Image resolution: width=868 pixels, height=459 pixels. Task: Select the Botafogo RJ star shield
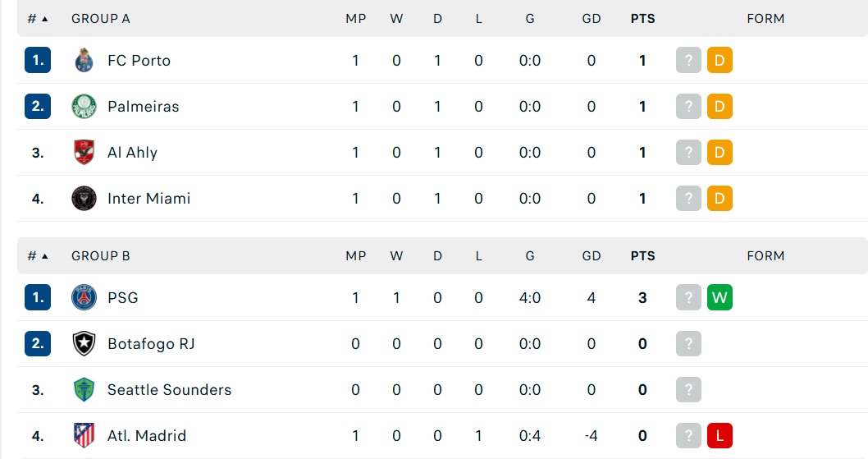click(x=85, y=344)
